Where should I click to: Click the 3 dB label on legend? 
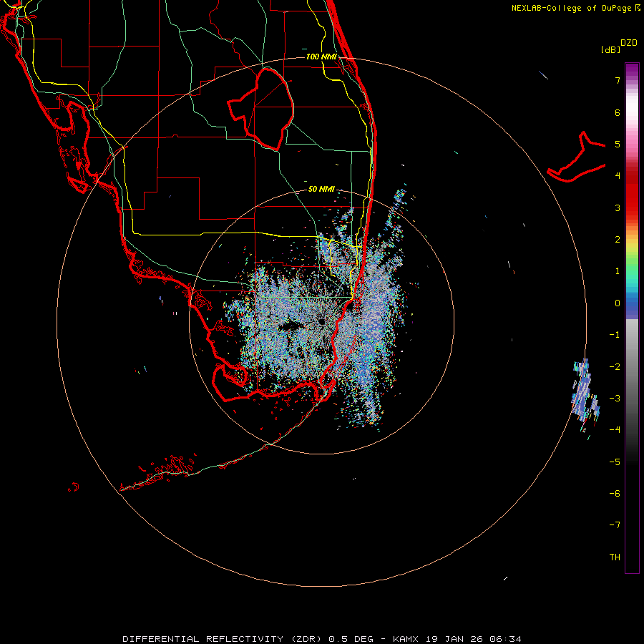pos(618,208)
